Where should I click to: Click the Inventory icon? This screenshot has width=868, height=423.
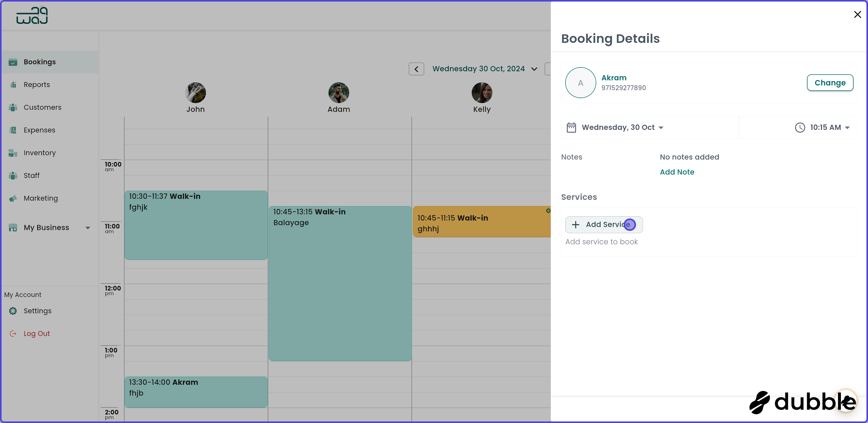coord(13,153)
